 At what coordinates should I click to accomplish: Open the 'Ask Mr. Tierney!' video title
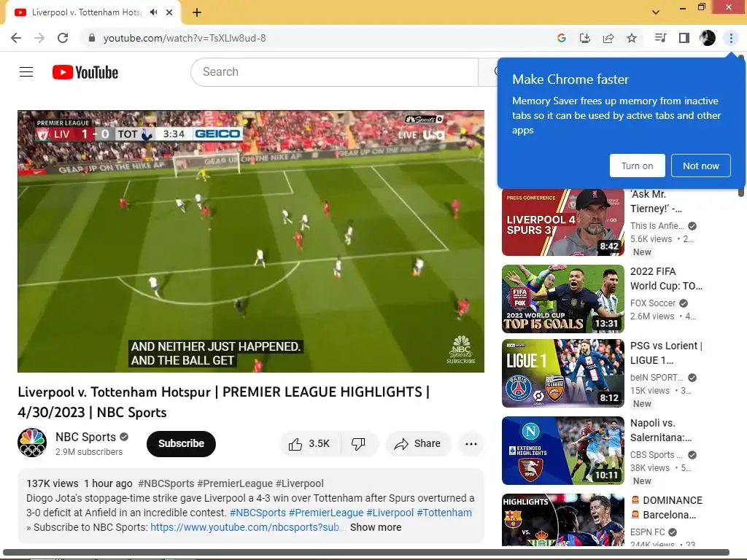coord(656,201)
